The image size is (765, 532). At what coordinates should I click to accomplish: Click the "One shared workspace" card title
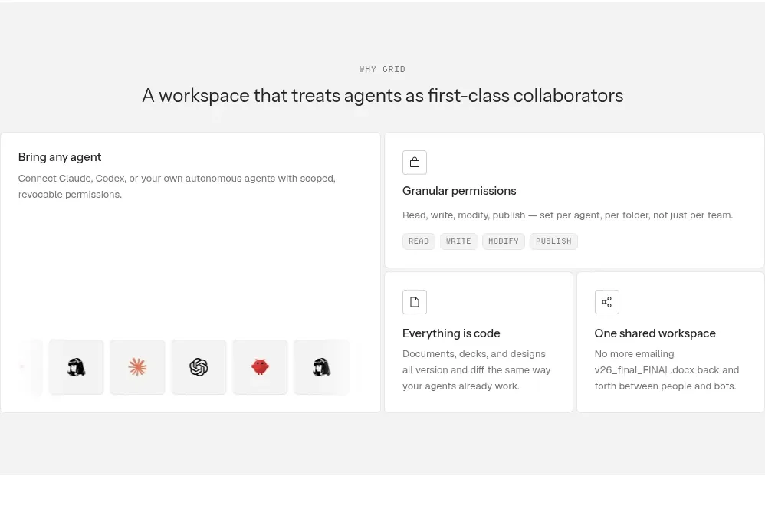[x=655, y=333]
